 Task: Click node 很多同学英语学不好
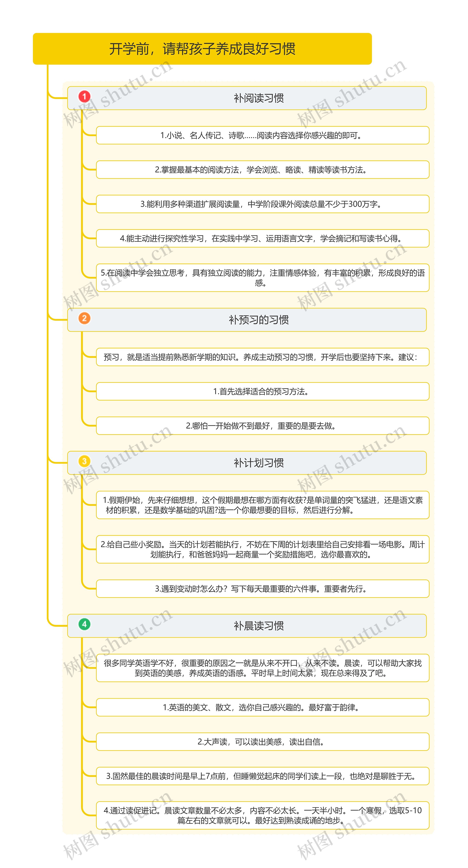[263, 668]
